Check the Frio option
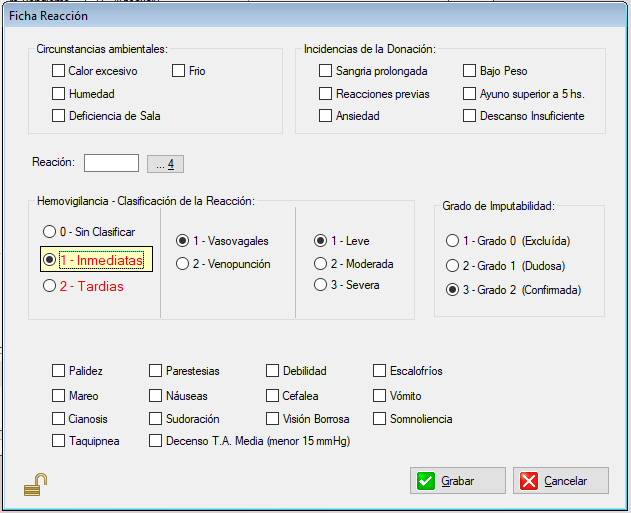631x513 pixels. tap(179, 71)
